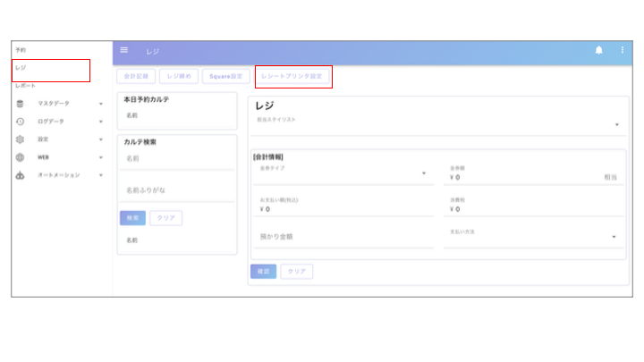This screenshot has width=644, height=362.
Task: Click the 設定 gear icon in sidebar
Action: [20, 139]
